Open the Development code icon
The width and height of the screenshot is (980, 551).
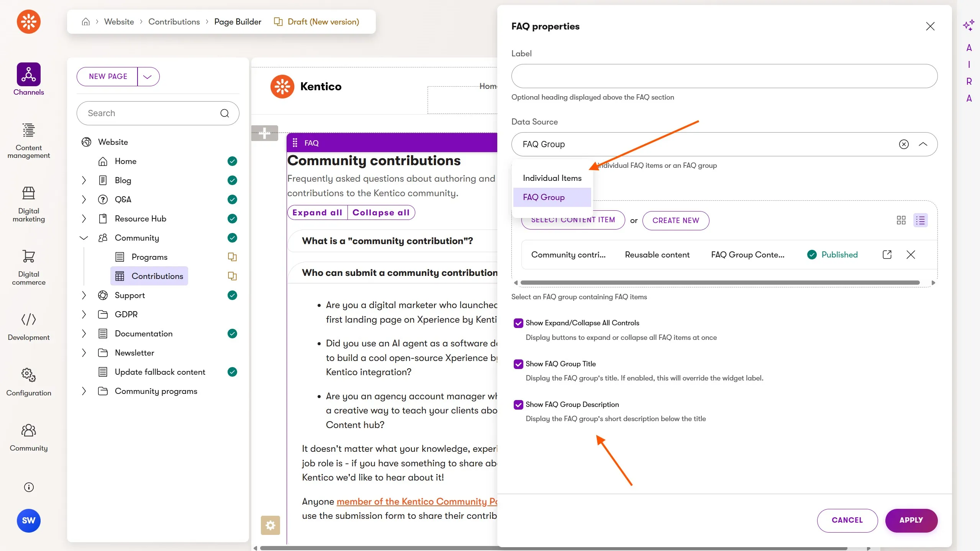(x=28, y=319)
